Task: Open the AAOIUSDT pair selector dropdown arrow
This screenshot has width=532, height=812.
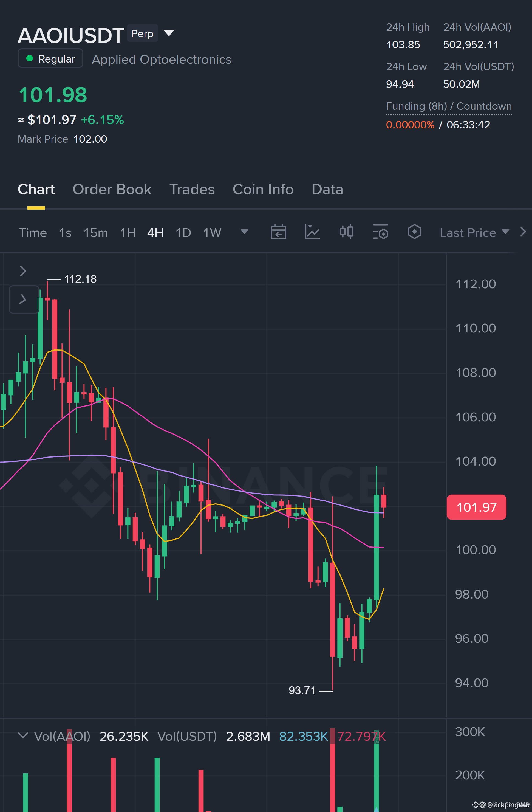Action: (169, 33)
